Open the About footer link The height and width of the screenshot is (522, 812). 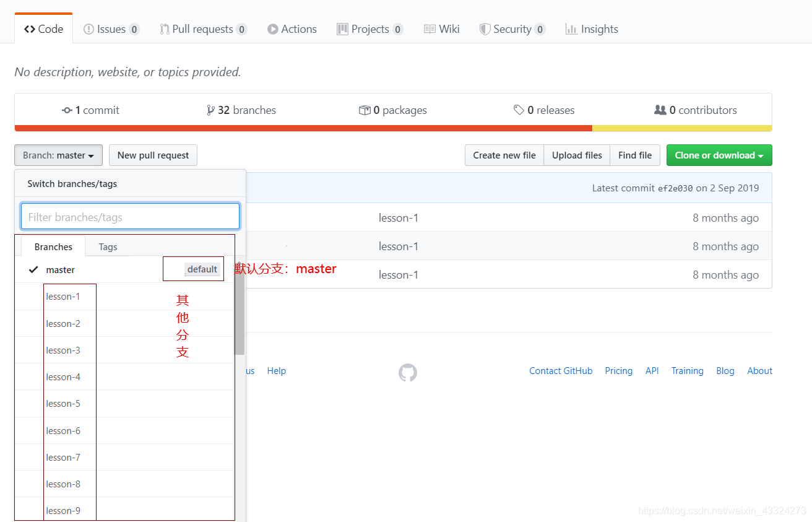[x=759, y=371]
